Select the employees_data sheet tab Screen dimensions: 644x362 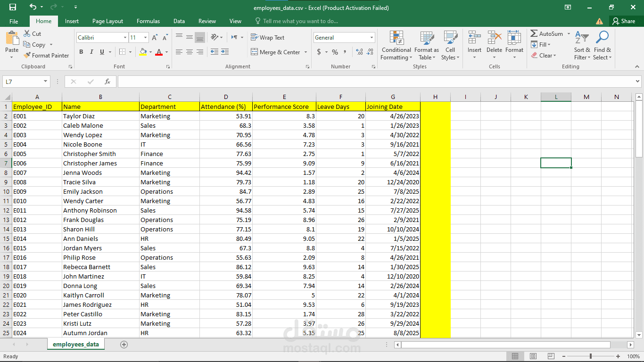[76, 345]
